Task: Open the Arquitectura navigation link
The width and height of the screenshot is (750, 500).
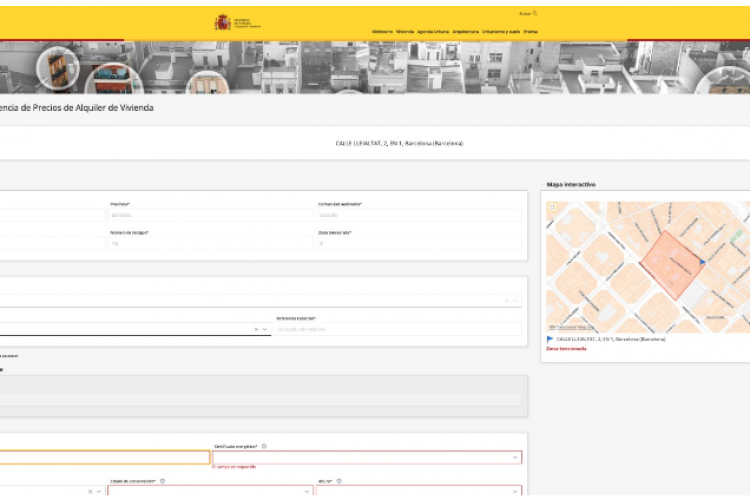Action: click(x=465, y=31)
